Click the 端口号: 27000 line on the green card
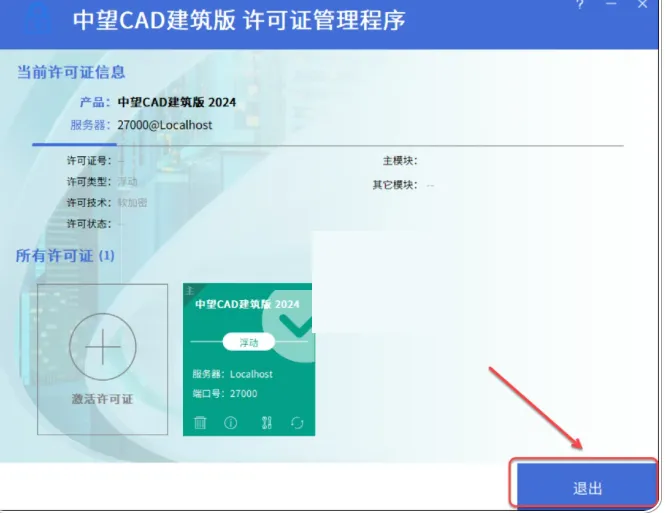Viewport: 666px width, 513px height. (225, 394)
